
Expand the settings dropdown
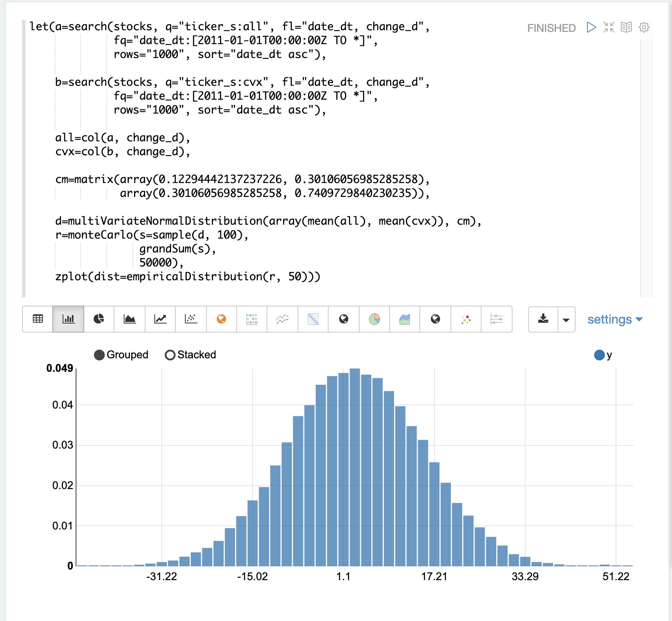tap(615, 319)
